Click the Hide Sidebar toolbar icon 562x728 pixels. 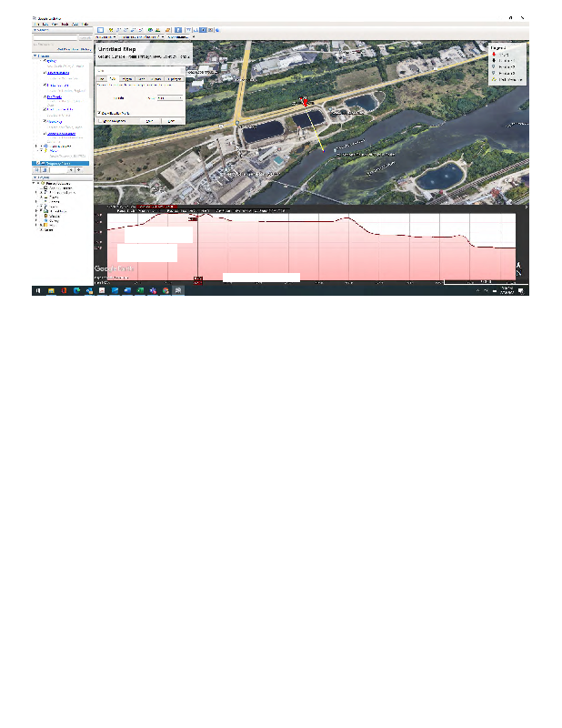point(101,30)
